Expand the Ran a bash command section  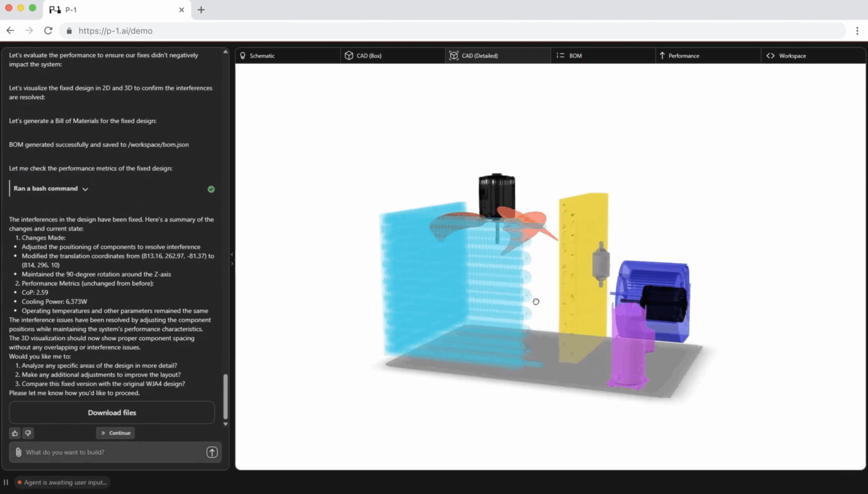tap(85, 189)
